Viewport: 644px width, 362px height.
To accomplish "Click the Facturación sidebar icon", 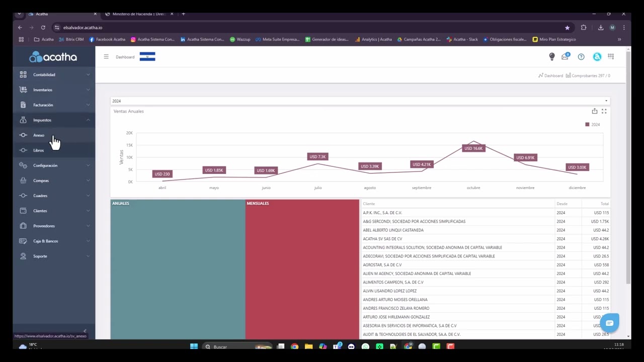I will [x=23, y=105].
